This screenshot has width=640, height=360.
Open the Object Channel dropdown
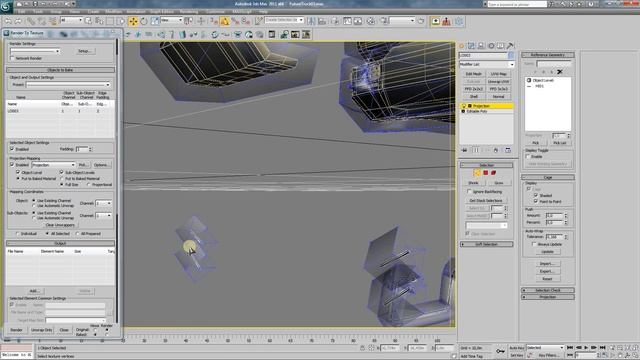click(x=104, y=203)
